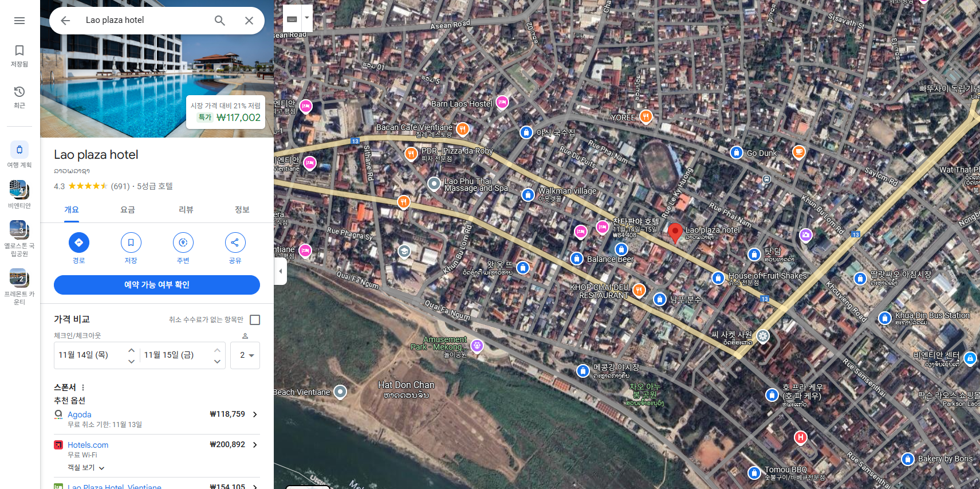The width and height of the screenshot is (980, 489).
Task: Switch to the 요금 prices tab
Action: pyautogui.click(x=128, y=210)
